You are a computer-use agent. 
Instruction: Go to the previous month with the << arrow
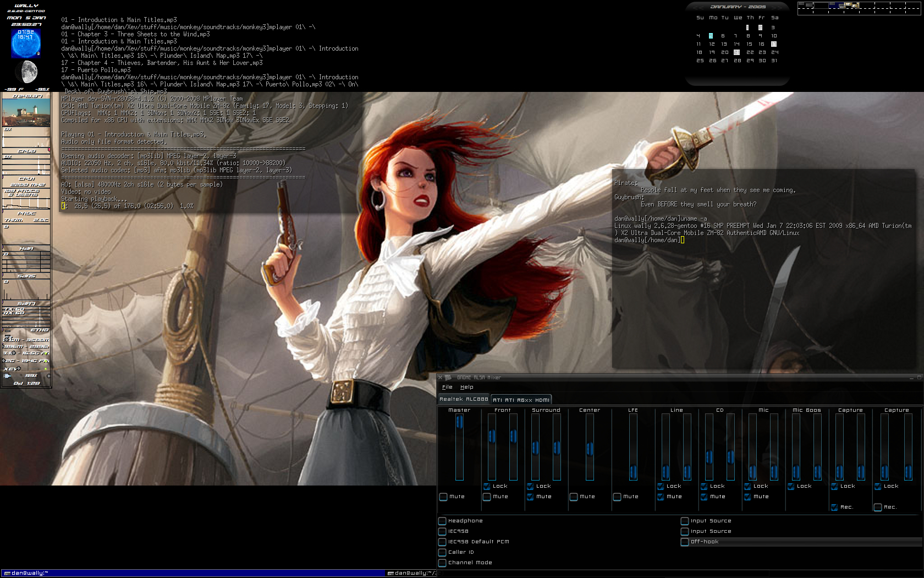pyautogui.click(x=698, y=7)
